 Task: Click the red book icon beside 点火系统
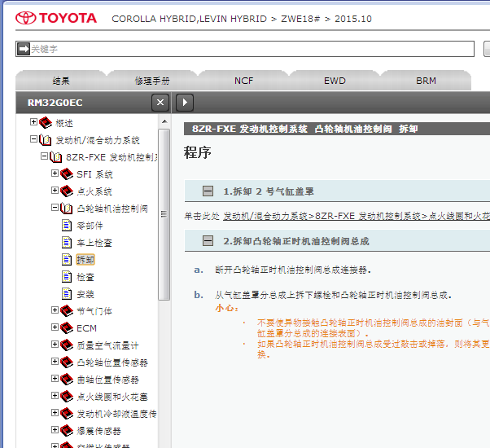click(x=67, y=191)
